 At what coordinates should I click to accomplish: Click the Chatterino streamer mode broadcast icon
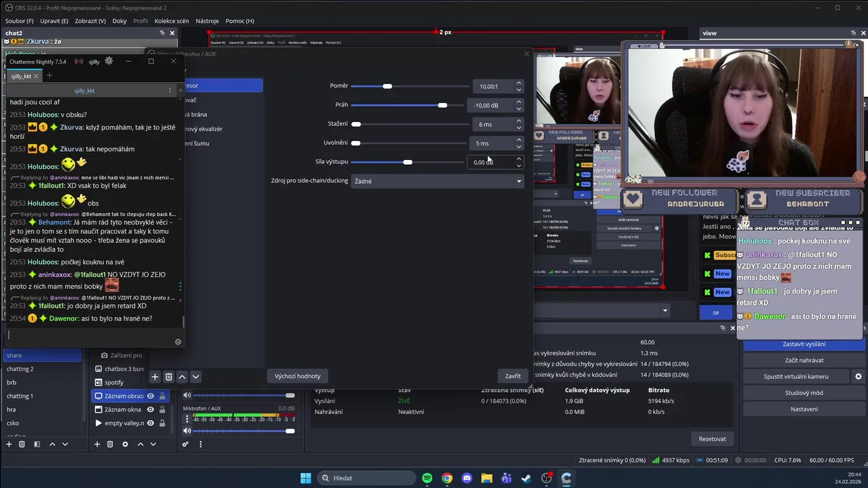[x=79, y=61]
